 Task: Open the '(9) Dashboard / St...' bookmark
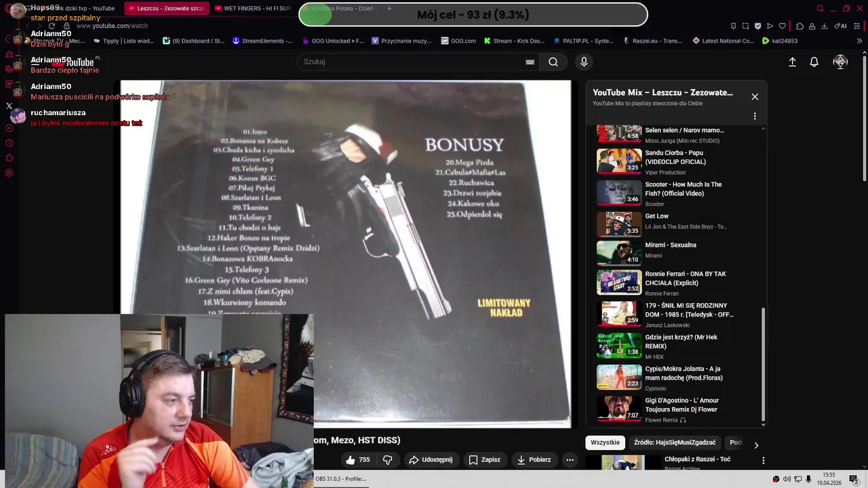pyautogui.click(x=193, y=41)
